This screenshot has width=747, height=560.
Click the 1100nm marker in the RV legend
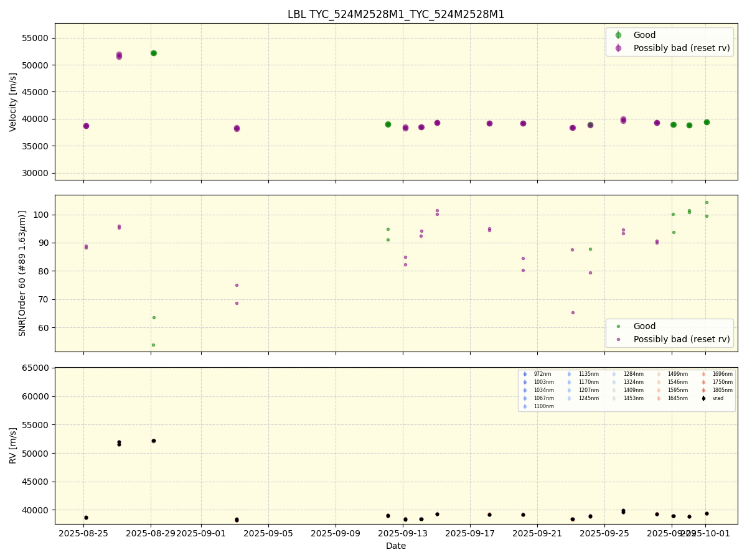(525, 406)
